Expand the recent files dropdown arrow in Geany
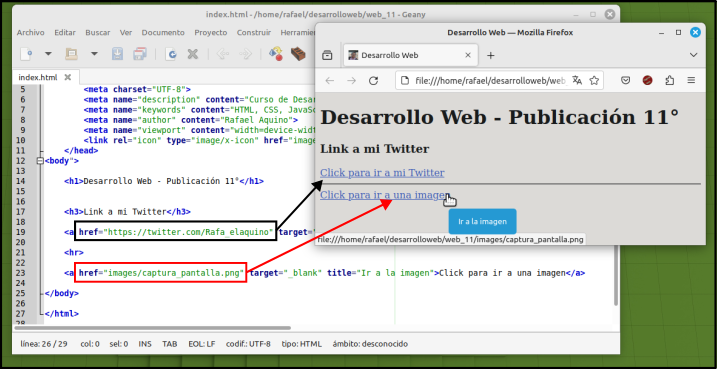717x369 pixels. (94, 54)
